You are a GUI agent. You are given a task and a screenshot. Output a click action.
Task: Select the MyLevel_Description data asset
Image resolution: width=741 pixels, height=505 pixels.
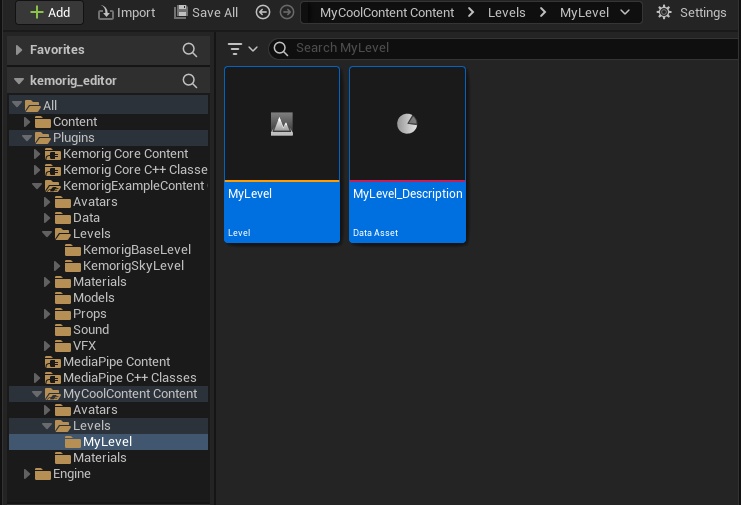pyautogui.click(x=407, y=124)
